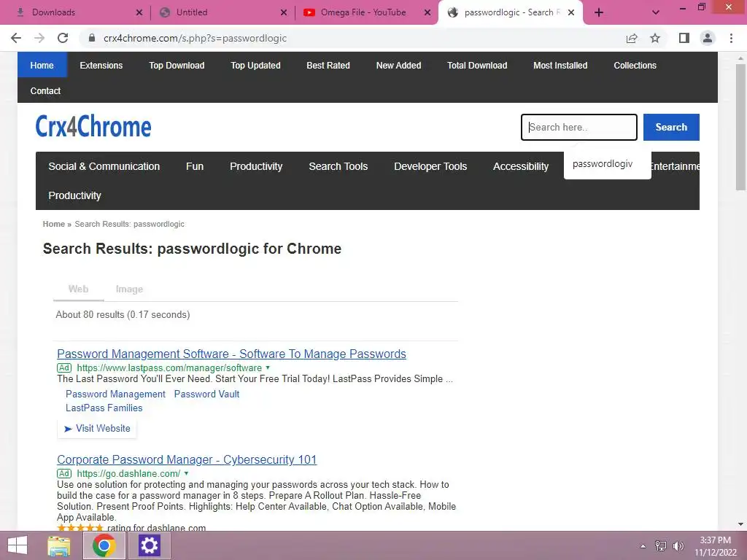Open the taskbar clock and date
747x560 pixels.
tap(715, 546)
